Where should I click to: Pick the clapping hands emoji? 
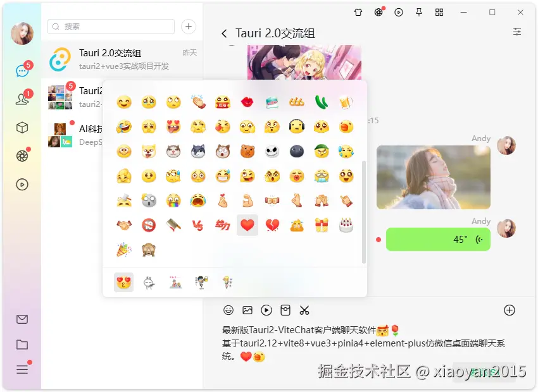tap(198, 102)
